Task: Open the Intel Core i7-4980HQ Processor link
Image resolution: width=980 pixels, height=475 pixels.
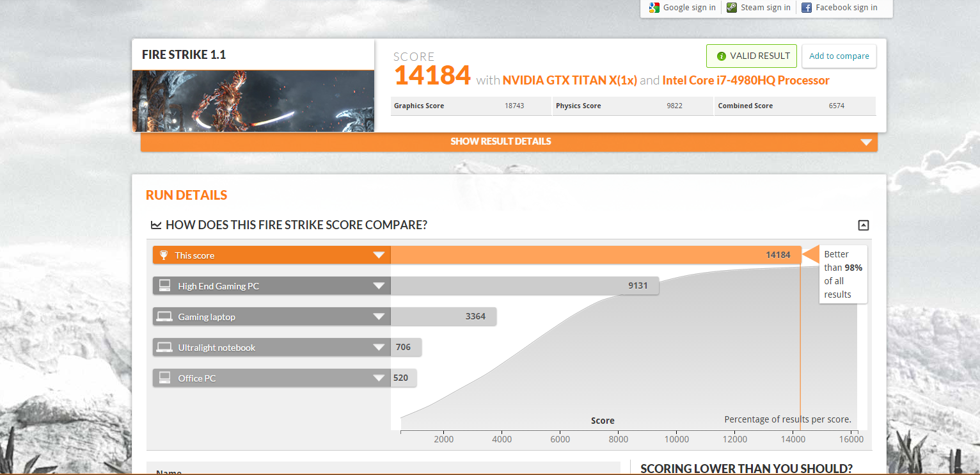Action: click(746, 81)
